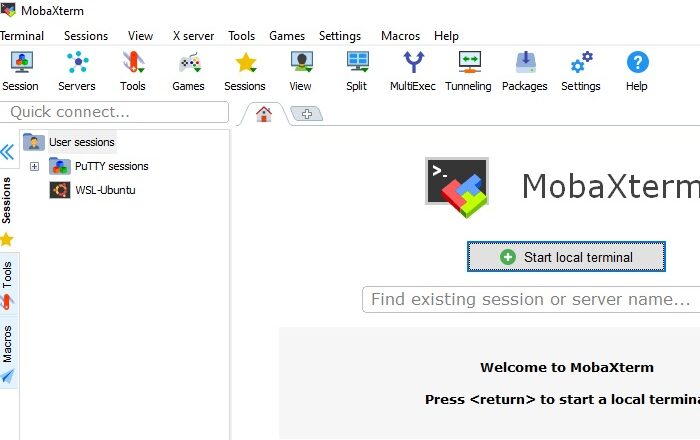Click the large MobaXterm logo image
This screenshot has width=700, height=440.
coord(457,187)
